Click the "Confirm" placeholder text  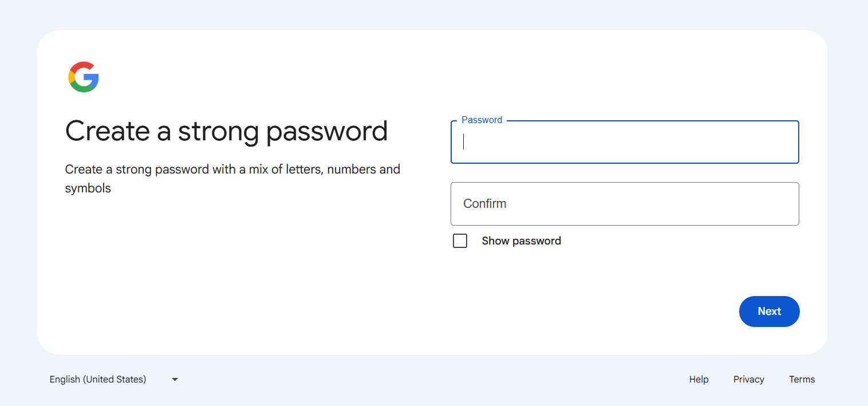[484, 204]
